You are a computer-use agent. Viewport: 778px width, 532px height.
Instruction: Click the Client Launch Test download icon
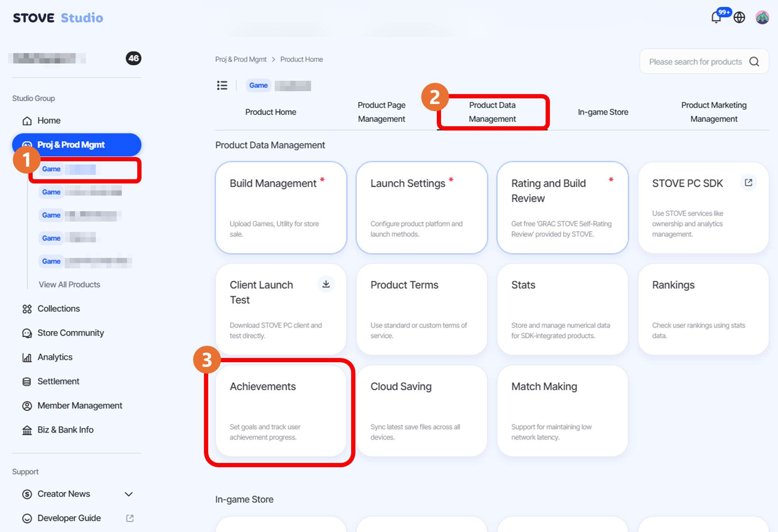(326, 284)
